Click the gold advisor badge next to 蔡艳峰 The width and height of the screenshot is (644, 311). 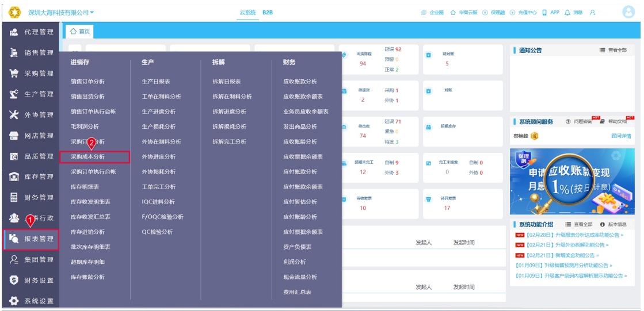click(534, 136)
